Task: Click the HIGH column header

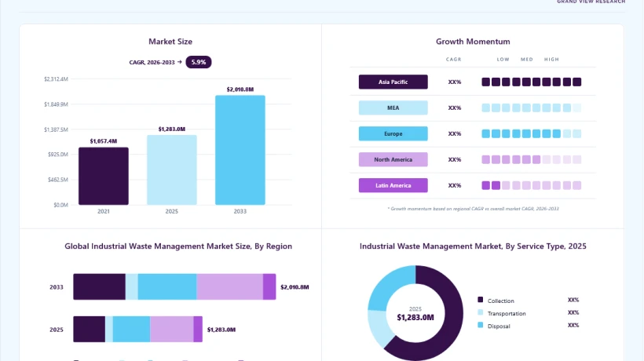Action: 551,60
